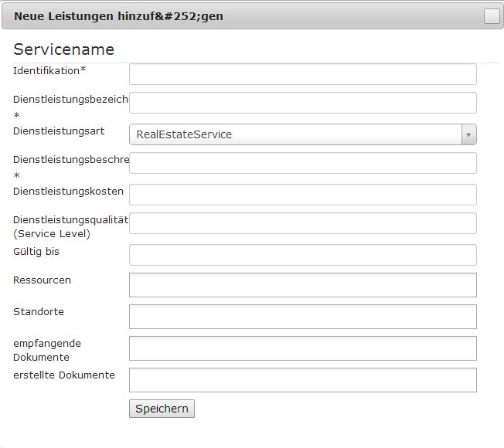Viewport: 504px width, 448px height.
Task: Click the Neue Leistungen hinzufügen header bar
Action: [252, 16]
